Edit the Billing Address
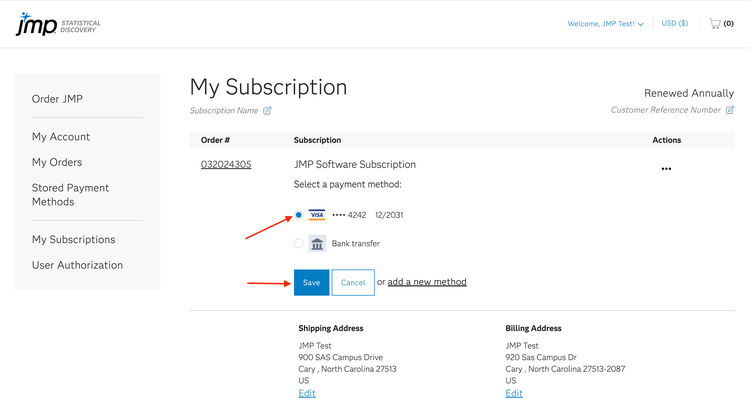This screenshot has width=750, height=406. (x=514, y=393)
